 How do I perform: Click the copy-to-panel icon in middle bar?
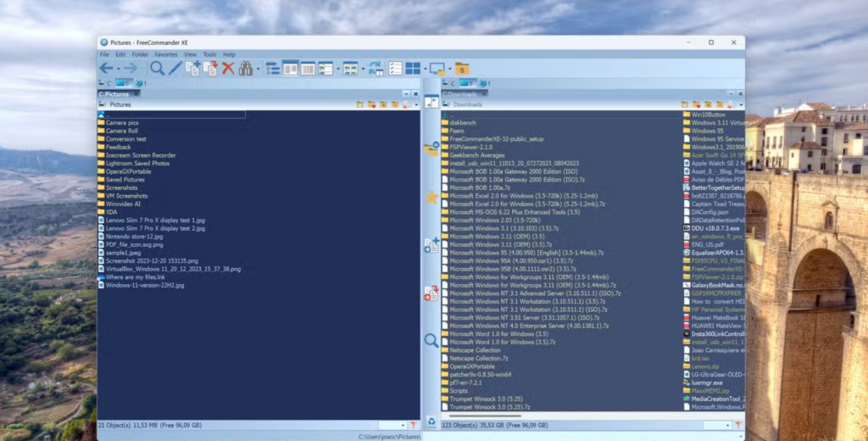coord(431,245)
